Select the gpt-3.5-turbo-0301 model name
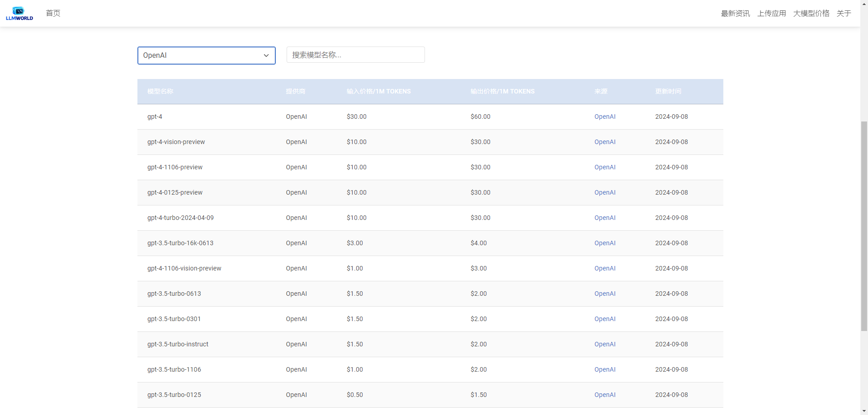 (x=174, y=319)
